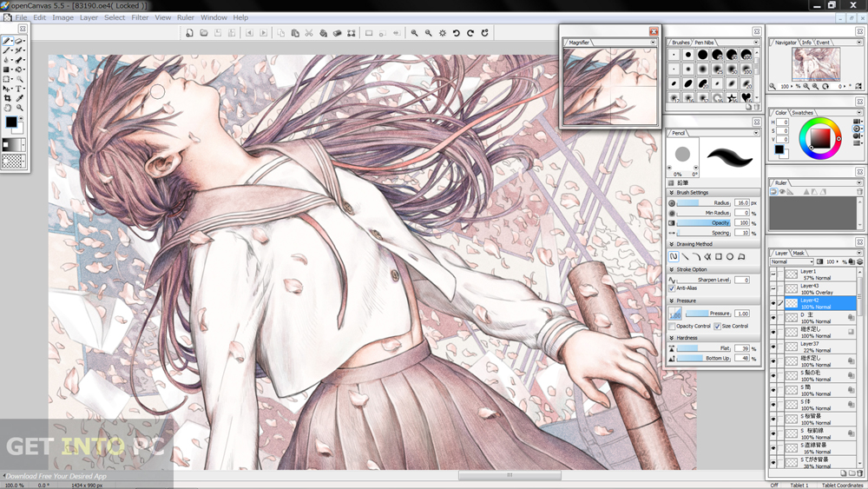868x489 pixels.
Task: Open the gradient preset dropdown in toolbox
Action: (x=23, y=145)
